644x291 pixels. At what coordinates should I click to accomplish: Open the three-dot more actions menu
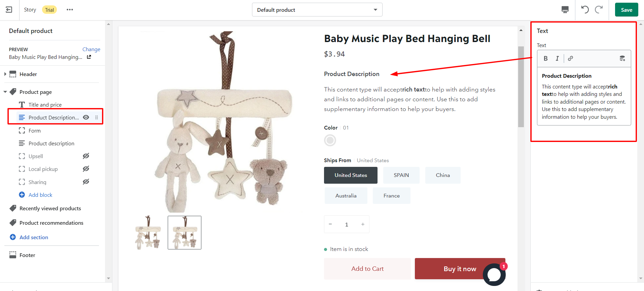[x=70, y=10]
